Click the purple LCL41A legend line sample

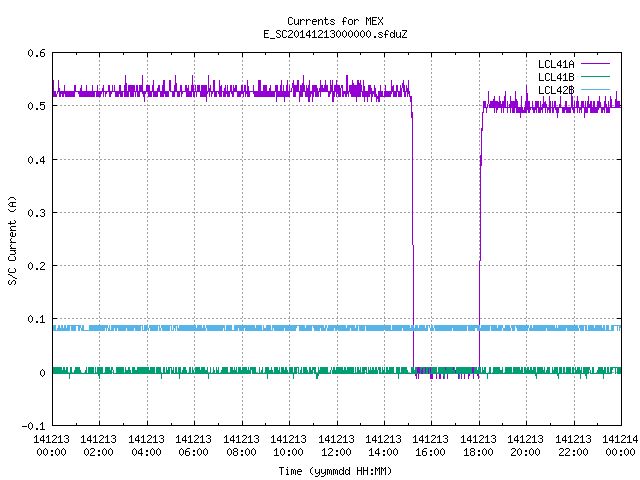pyautogui.click(x=595, y=64)
